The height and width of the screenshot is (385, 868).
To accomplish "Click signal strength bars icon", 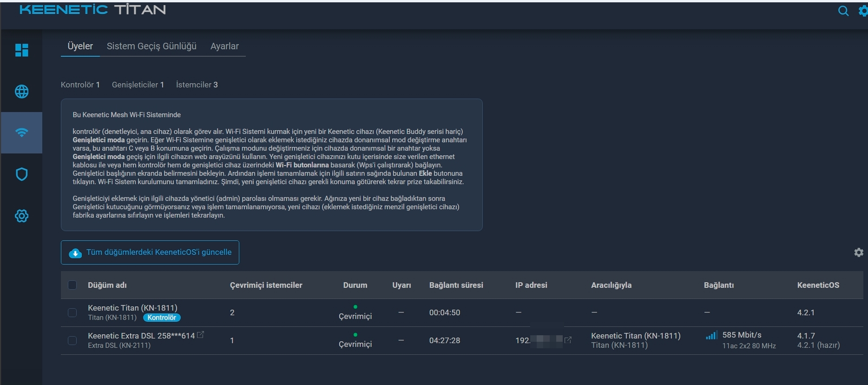I will 711,335.
